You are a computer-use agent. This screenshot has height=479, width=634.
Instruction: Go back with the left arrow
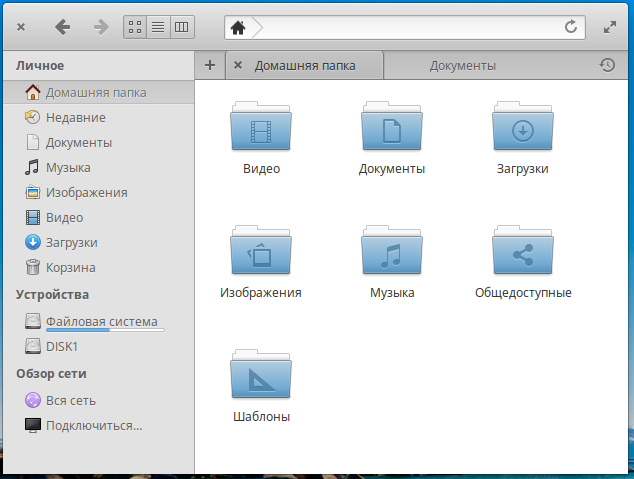pos(62,27)
